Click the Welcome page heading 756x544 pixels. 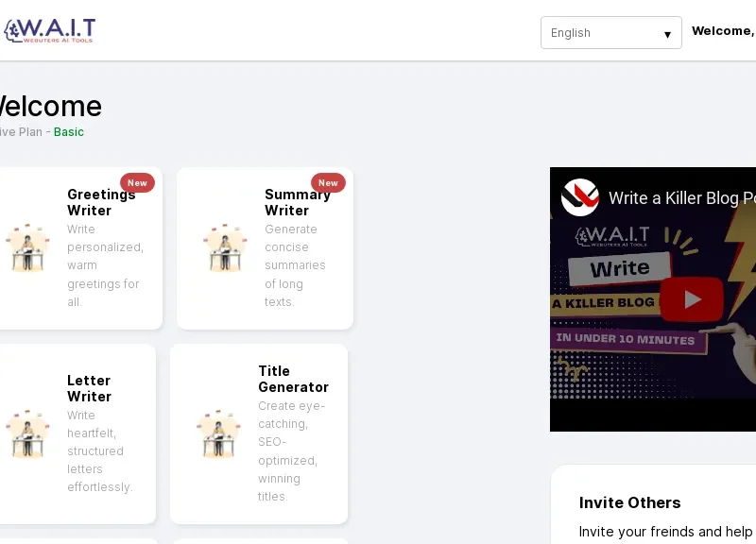[x=50, y=106]
